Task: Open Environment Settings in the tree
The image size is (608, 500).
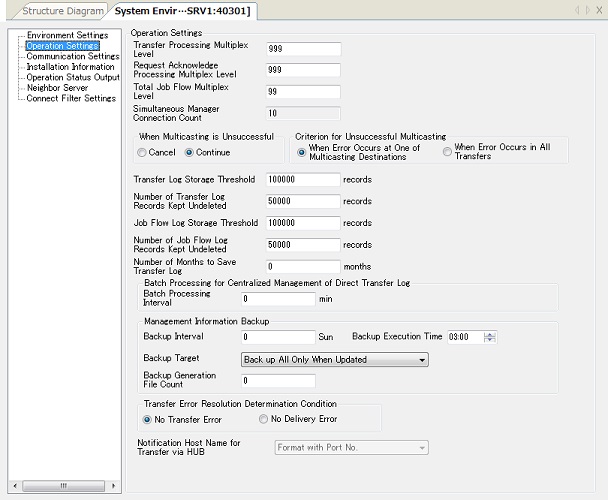Action: tap(67, 35)
